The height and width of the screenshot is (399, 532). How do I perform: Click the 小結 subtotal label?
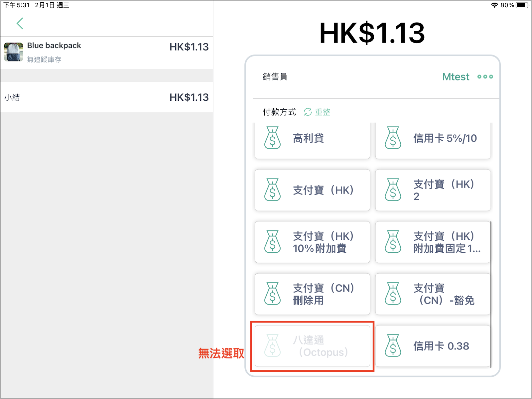click(12, 97)
